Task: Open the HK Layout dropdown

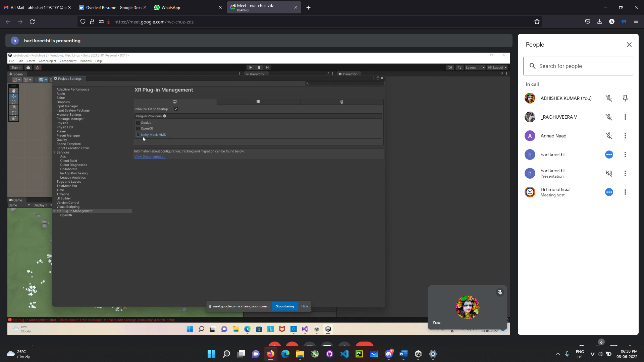Action: (497, 67)
